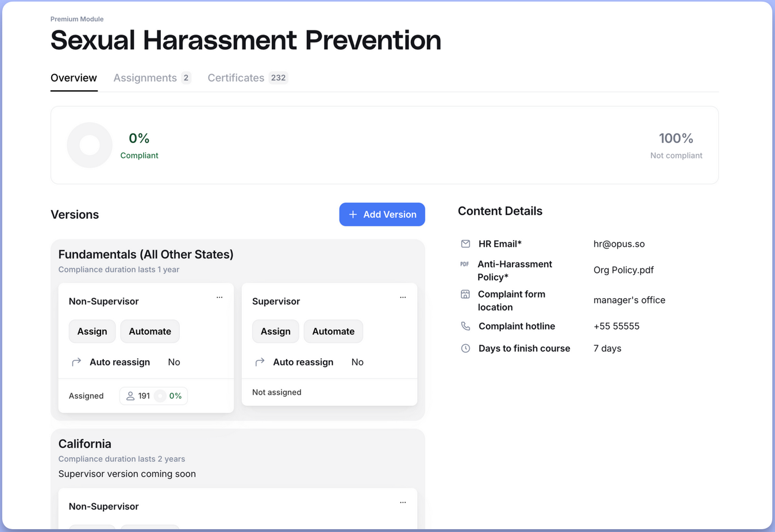This screenshot has width=775, height=532.
Task: Click the small progress ring beside 0%
Action: [x=160, y=396]
